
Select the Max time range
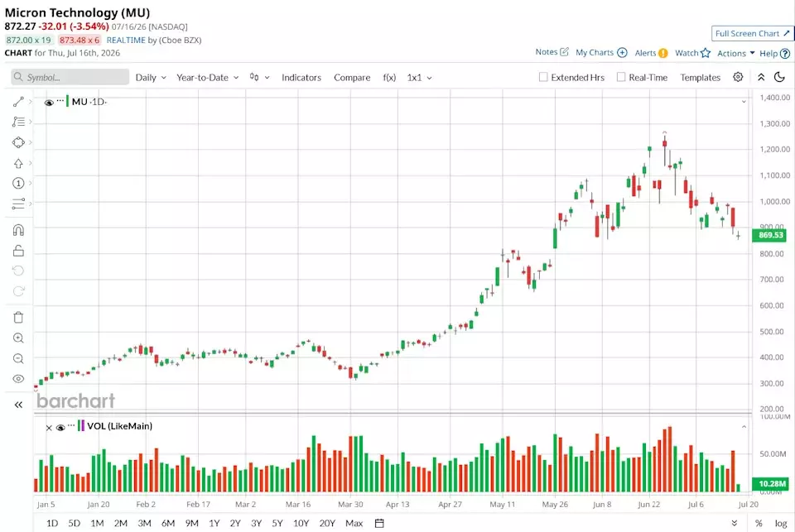(x=354, y=523)
